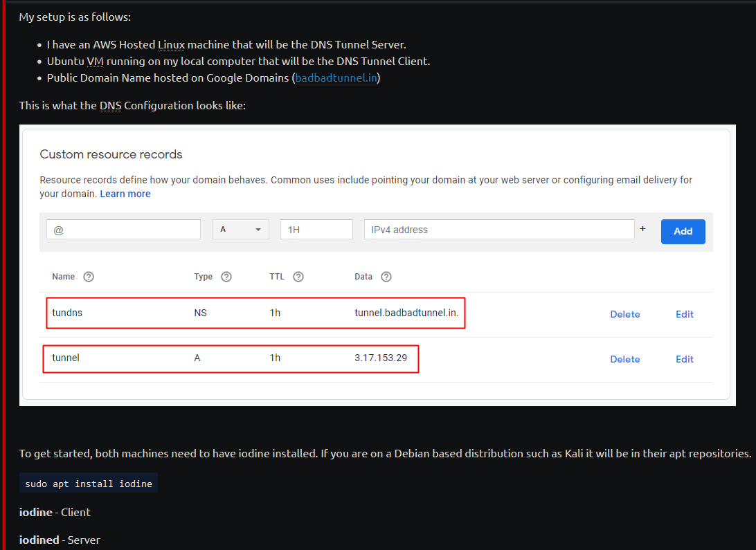The width and height of the screenshot is (756, 550).
Task: Delete the tundns NS record
Action: (x=625, y=314)
